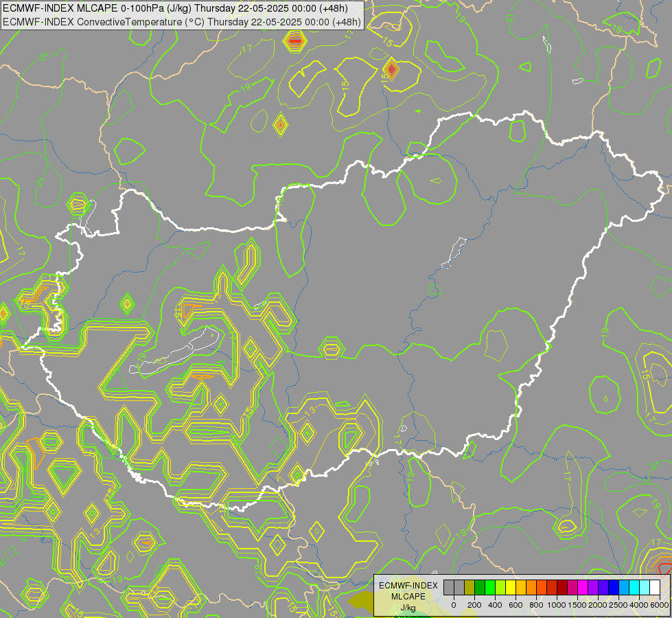This screenshot has width=672, height=618.
Task: Click Lake Balaton white outline on map
Action: [x=174, y=352]
